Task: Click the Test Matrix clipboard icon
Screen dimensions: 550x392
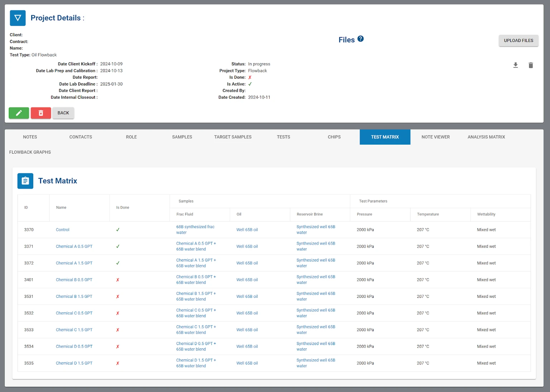Action: click(25, 181)
